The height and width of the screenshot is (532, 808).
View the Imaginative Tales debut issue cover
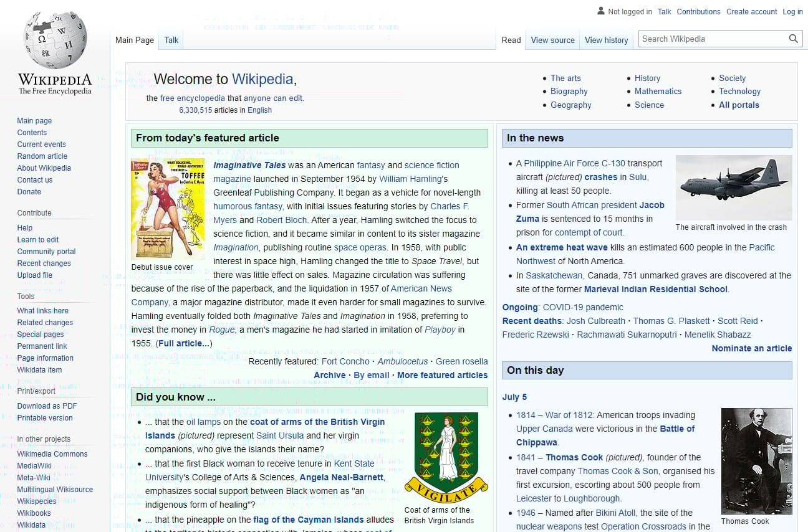(x=168, y=207)
